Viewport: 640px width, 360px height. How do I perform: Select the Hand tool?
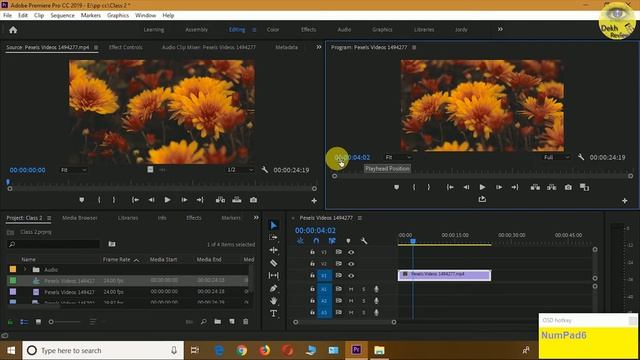point(273,301)
